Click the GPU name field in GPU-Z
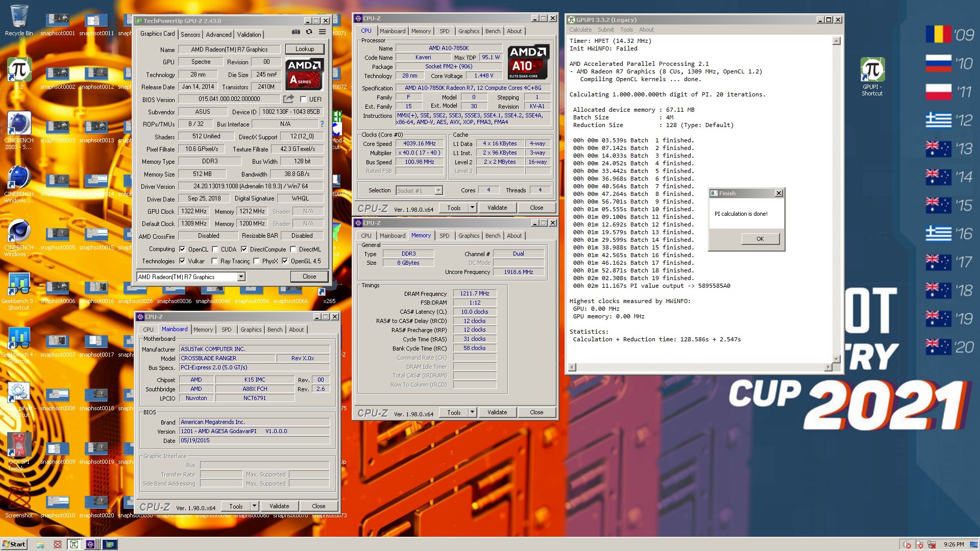The height and width of the screenshot is (551, 980). click(x=229, y=49)
